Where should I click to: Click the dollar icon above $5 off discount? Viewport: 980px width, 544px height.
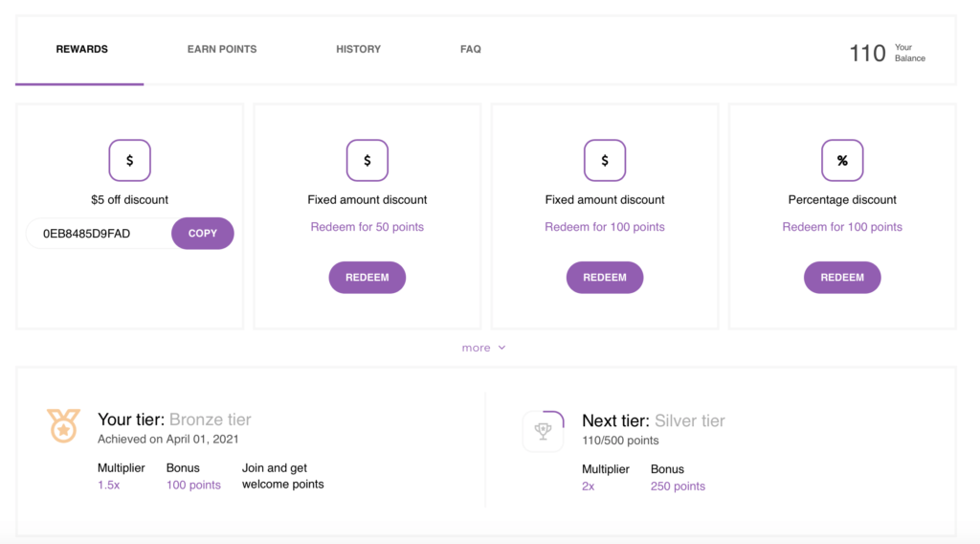click(x=129, y=160)
